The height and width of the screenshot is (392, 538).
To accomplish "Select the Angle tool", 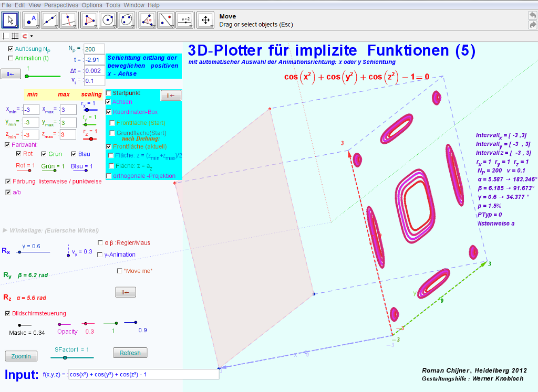I will [148, 20].
